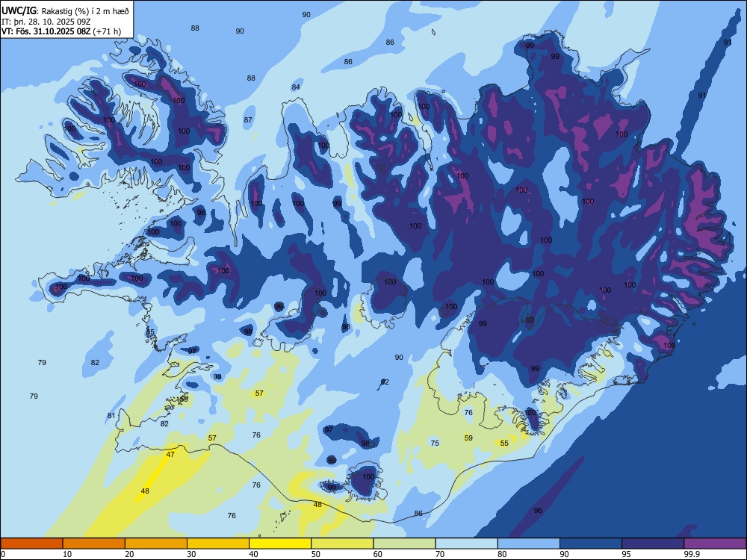Viewport: 747px width, 560px height.
Task: Click the dark orange 0–10 legend swatch
Action: pos(31,544)
